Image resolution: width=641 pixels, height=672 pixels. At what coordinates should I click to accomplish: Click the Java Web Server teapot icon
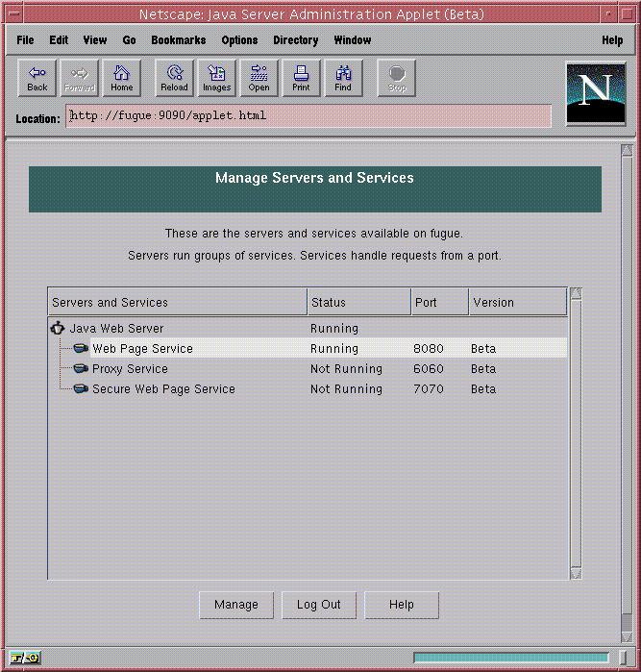click(58, 328)
